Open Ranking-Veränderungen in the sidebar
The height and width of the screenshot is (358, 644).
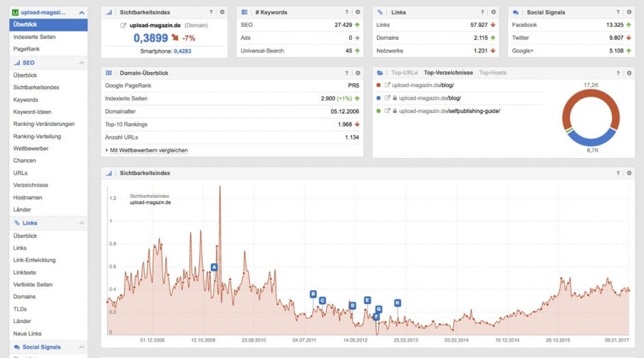pos(44,124)
